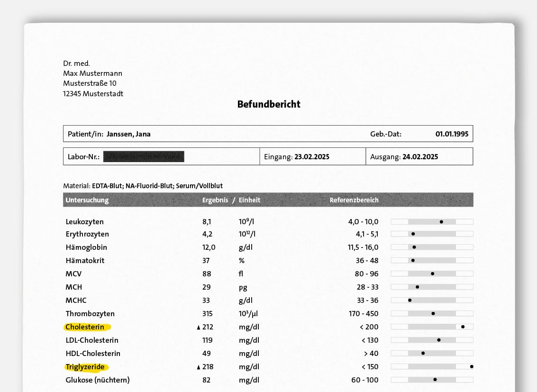Select the patient name Janssen, Jana
The height and width of the screenshot is (392, 537).
[128, 134]
